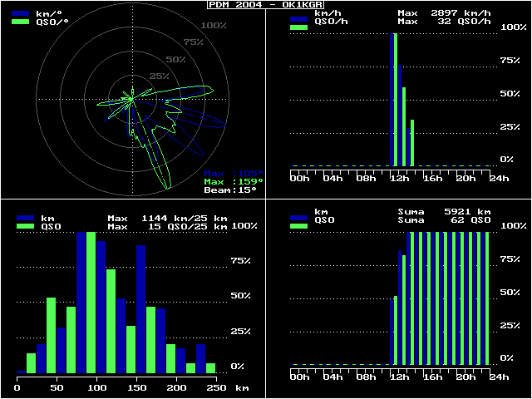The width and height of the screenshot is (532, 399).
Task: Pick the green QSO swatch in the distance histogram legend
Action: pyautogui.click(x=26, y=226)
